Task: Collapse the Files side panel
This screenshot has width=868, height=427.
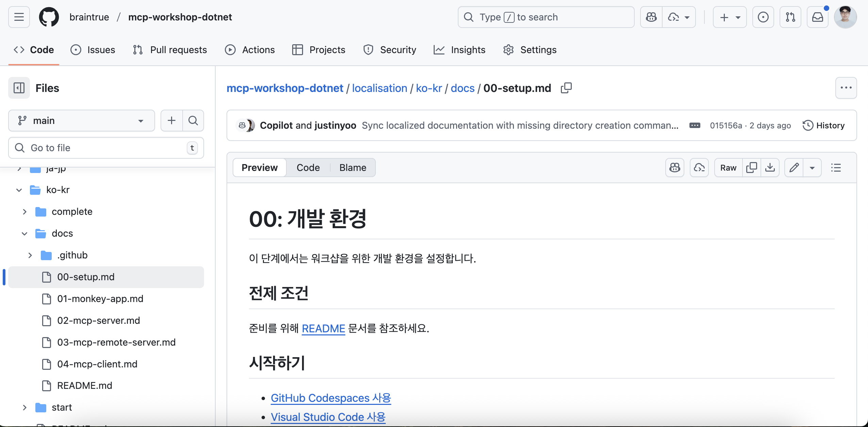Action: click(x=19, y=88)
